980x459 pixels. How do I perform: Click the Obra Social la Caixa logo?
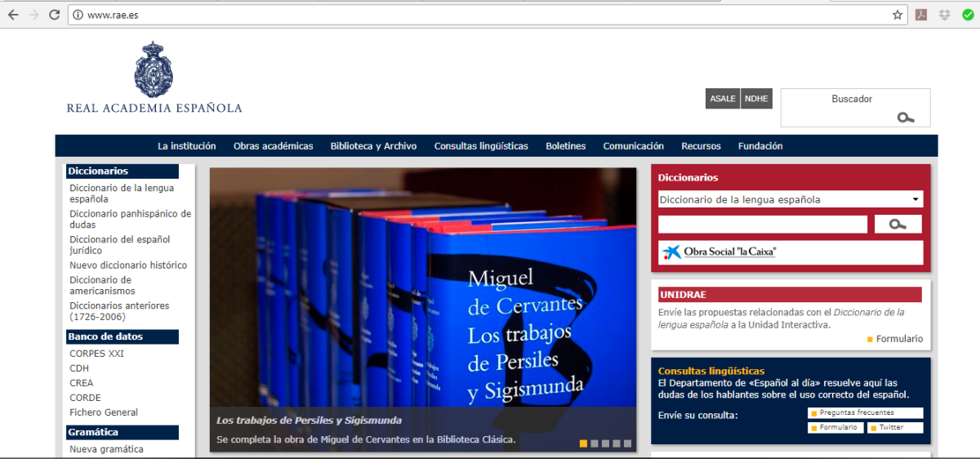click(719, 252)
